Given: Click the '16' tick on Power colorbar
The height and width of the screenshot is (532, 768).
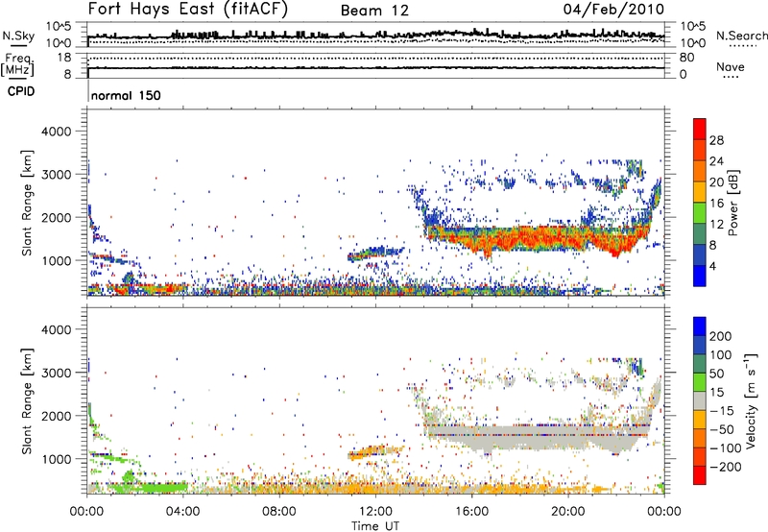Looking at the screenshot, I should [x=716, y=204].
